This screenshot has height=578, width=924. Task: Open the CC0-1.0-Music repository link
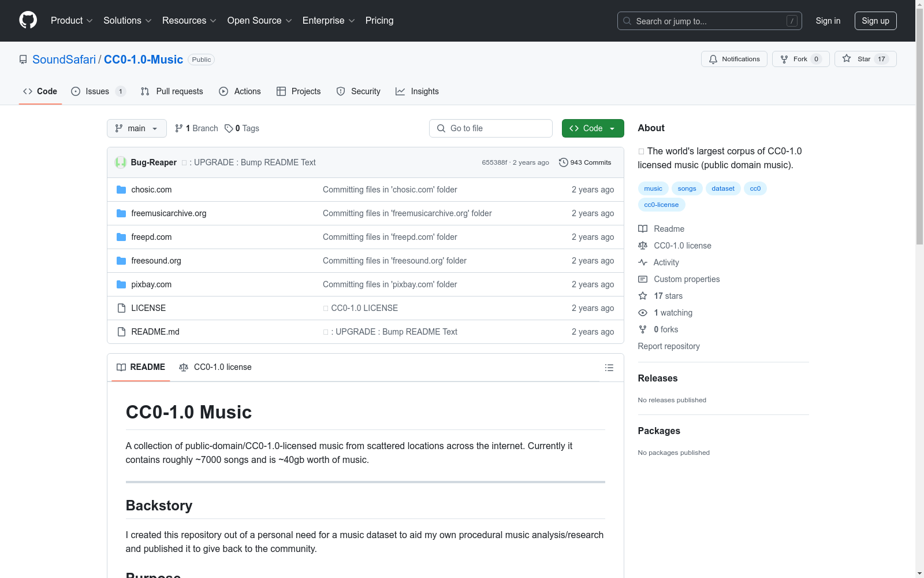(x=143, y=60)
